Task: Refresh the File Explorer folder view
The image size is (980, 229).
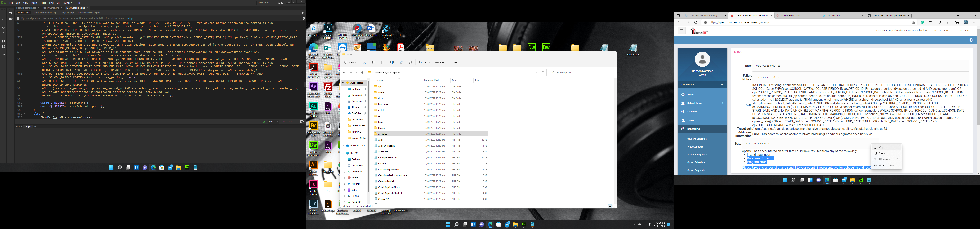Action: tap(543, 72)
